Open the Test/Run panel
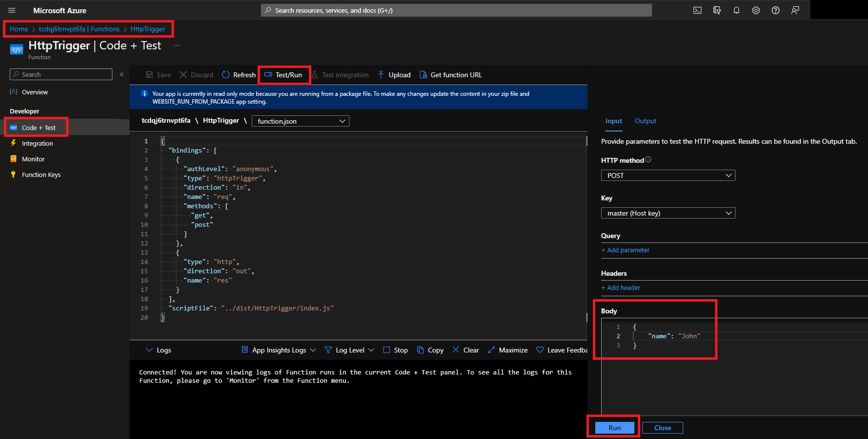The width and height of the screenshot is (868, 439). (283, 75)
